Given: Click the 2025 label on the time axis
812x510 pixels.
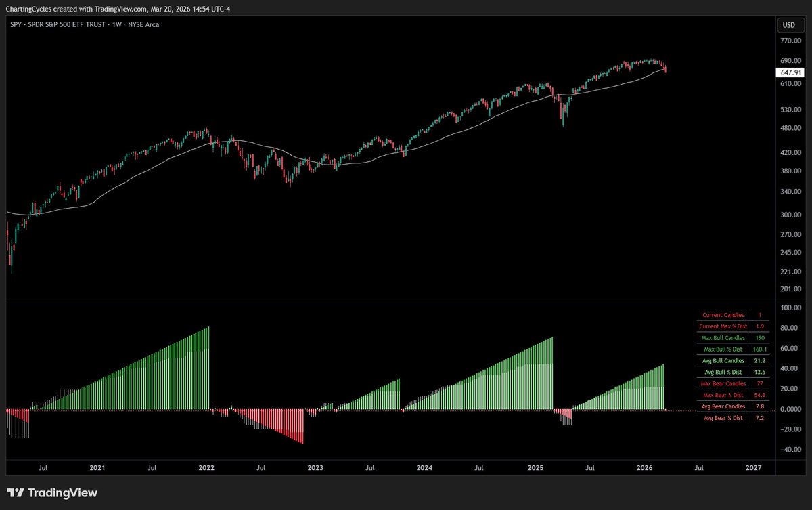Looking at the screenshot, I should (535, 468).
